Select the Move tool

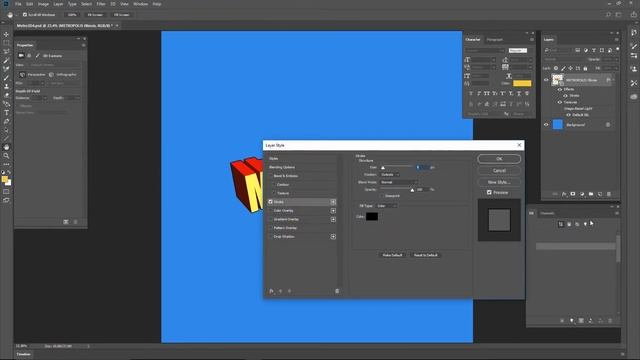pyautogui.click(x=6, y=34)
